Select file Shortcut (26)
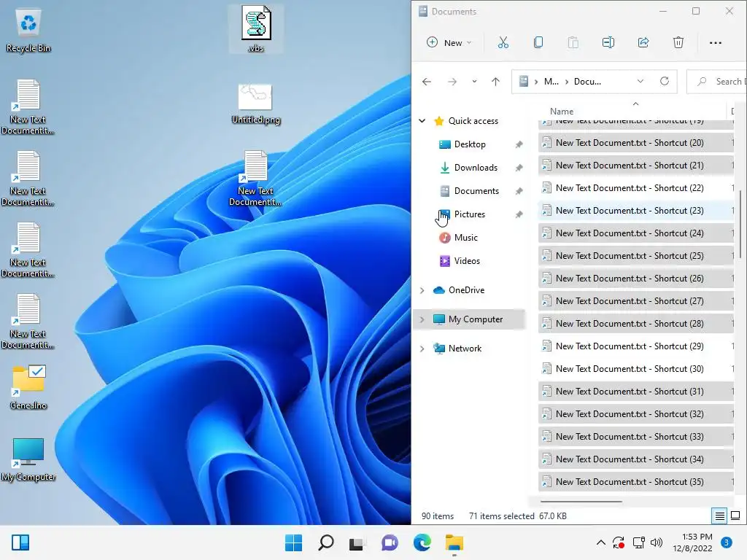Image resolution: width=747 pixels, height=560 pixels. (635, 279)
